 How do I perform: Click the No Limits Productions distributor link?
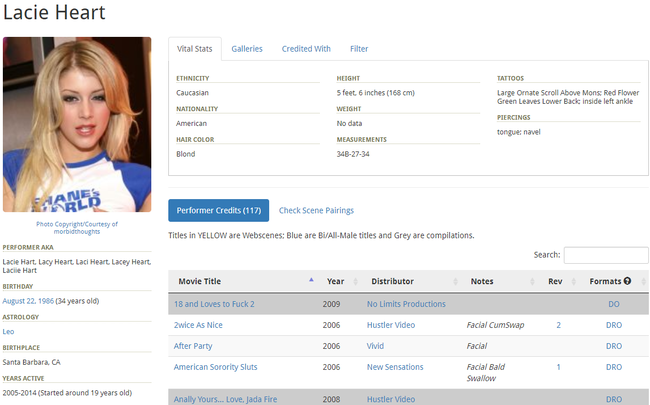point(406,304)
